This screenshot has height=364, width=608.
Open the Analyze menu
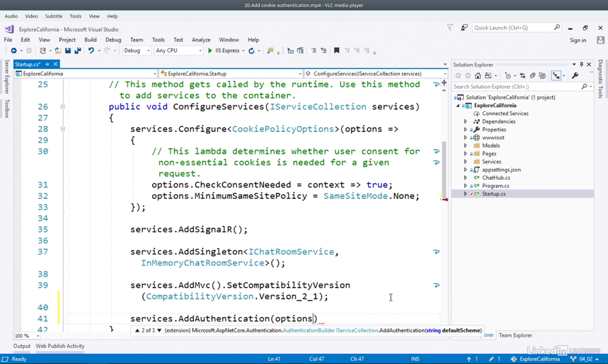click(201, 40)
